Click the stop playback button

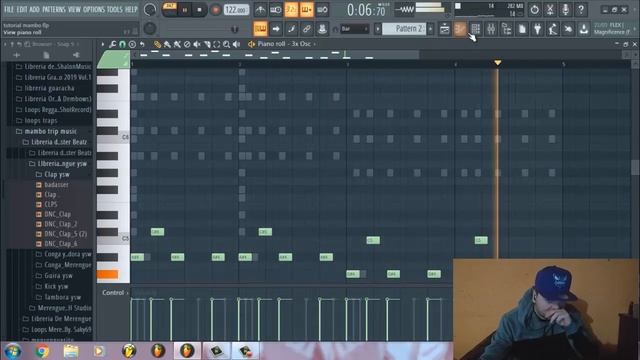(x=200, y=10)
